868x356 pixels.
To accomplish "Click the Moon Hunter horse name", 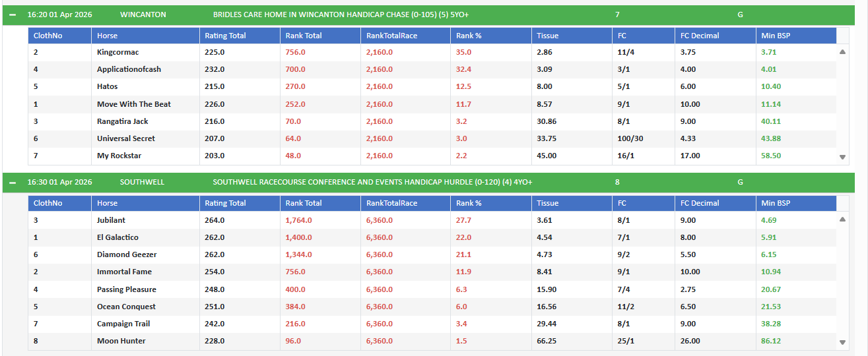I will pyautogui.click(x=121, y=341).
